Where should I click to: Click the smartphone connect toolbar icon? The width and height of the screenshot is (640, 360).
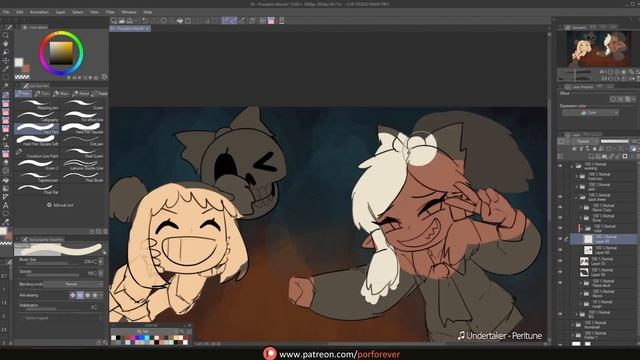click(282, 20)
